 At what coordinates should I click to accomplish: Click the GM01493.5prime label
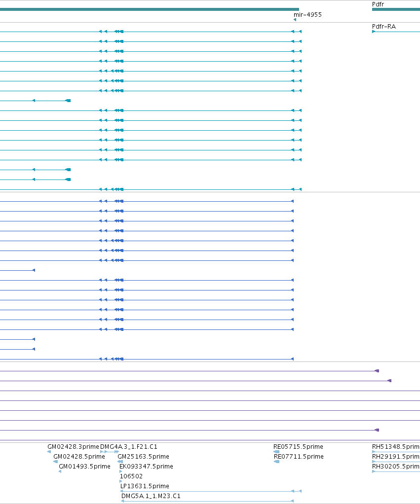[x=84, y=466]
